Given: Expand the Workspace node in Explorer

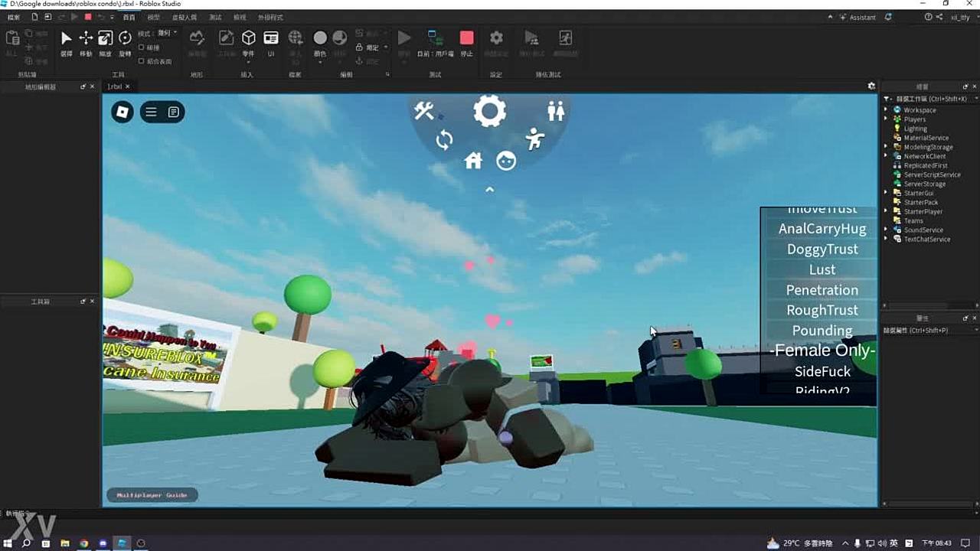Looking at the screenshot, I should click(886, 110).
